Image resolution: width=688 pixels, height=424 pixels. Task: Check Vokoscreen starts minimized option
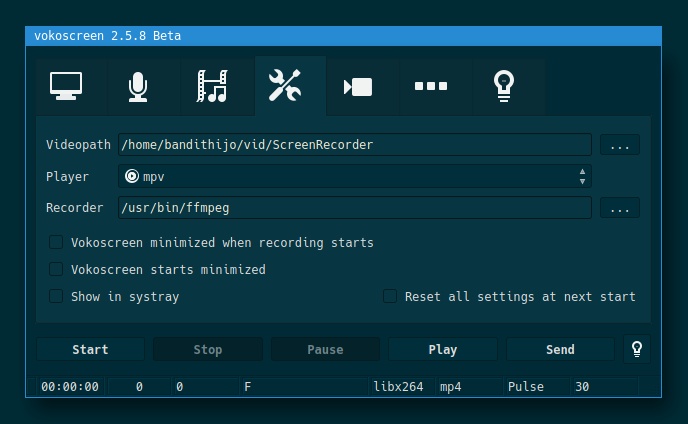click(56, 270)
